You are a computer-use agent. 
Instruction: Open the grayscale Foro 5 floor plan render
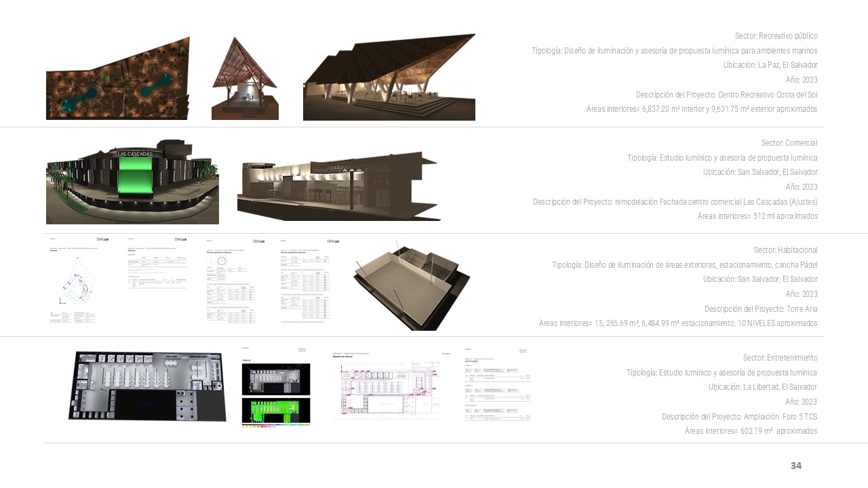146,386
